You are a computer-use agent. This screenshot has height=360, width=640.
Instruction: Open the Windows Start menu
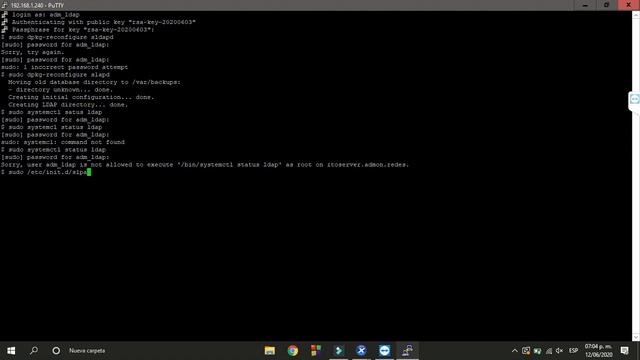point(11,351)
